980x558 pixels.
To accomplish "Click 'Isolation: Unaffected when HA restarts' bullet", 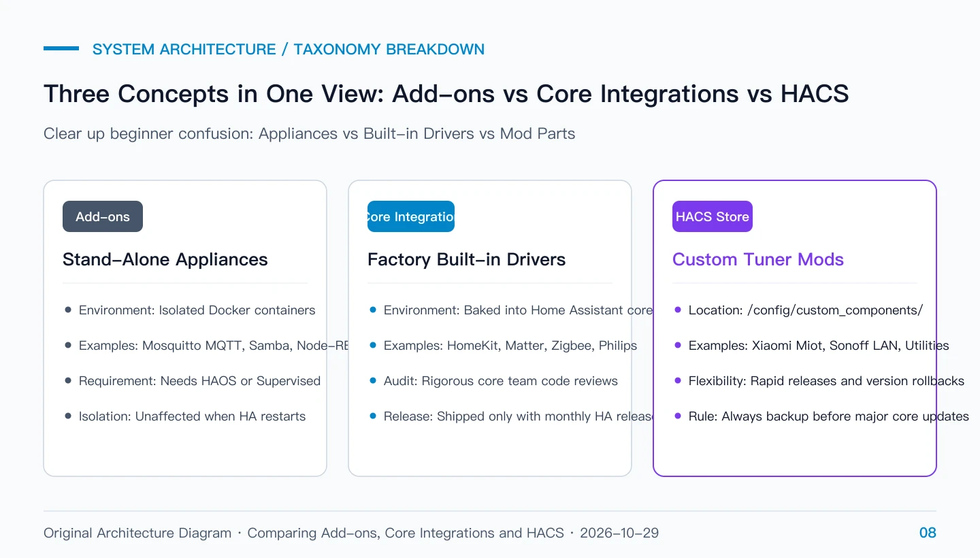I will pos(193,416).
